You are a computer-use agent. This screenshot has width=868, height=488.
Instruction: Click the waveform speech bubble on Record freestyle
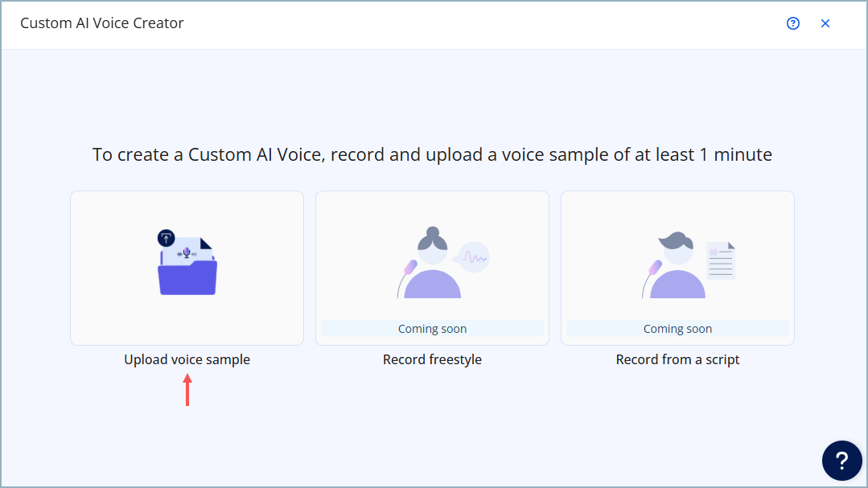[475, 255]
